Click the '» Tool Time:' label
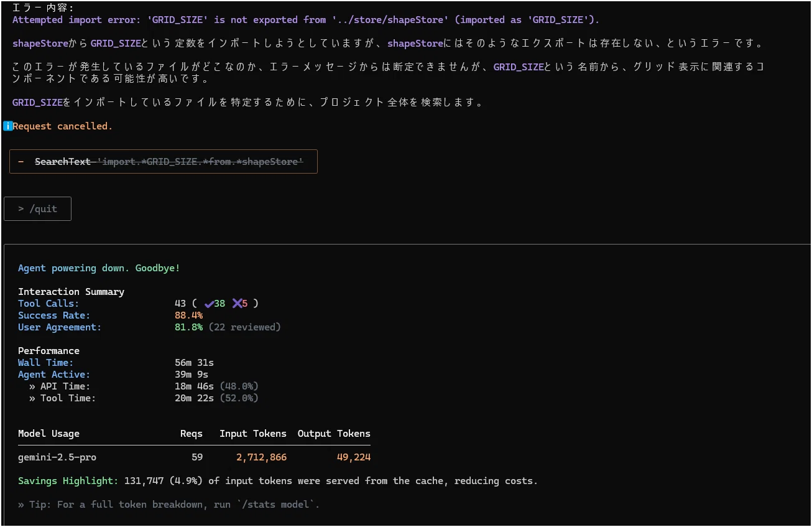 point(62,398)
